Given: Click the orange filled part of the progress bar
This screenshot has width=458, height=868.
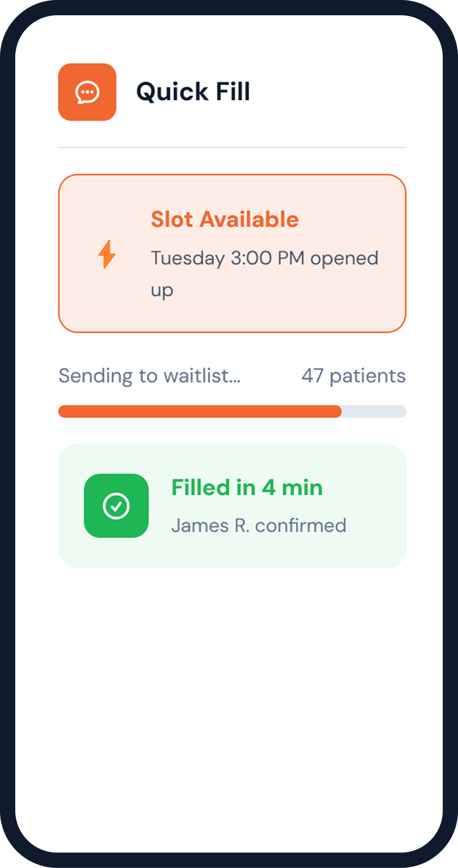Looking at the screenshot, I should 199,412.
